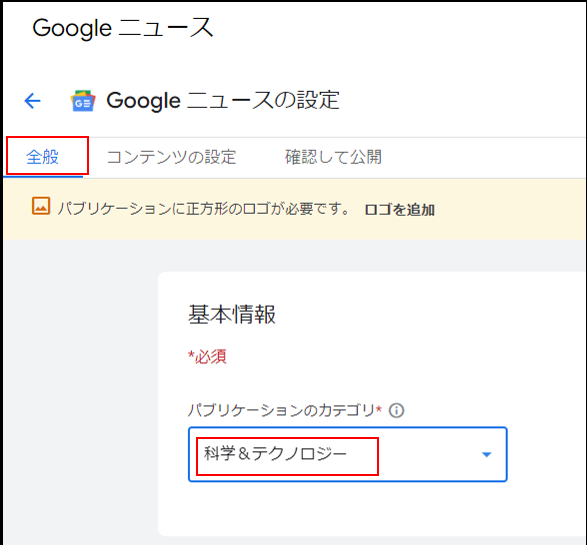Open the 科学＆テクノロジー category combo box
Image resolution: width=587 pixels, height=545 pixels.
(348, 454)
